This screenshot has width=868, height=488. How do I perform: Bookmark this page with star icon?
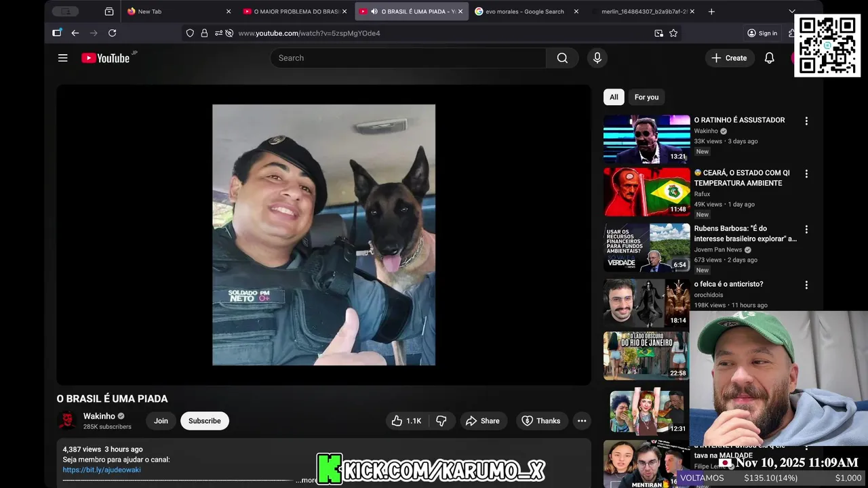[x=673, y=33]
